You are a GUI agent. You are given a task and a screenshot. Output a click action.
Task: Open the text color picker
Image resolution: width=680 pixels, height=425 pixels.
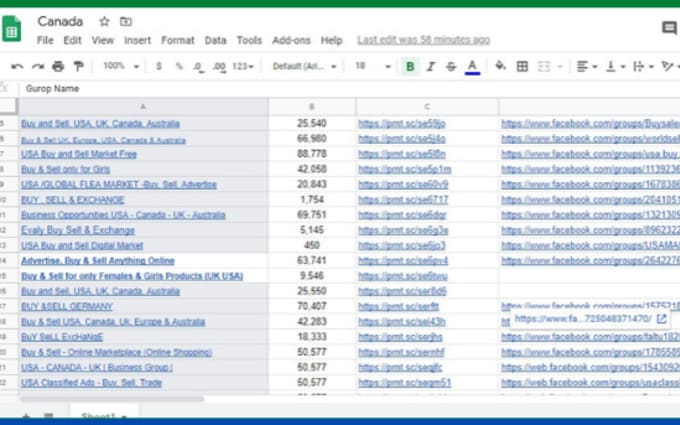[x=472, y=67]
